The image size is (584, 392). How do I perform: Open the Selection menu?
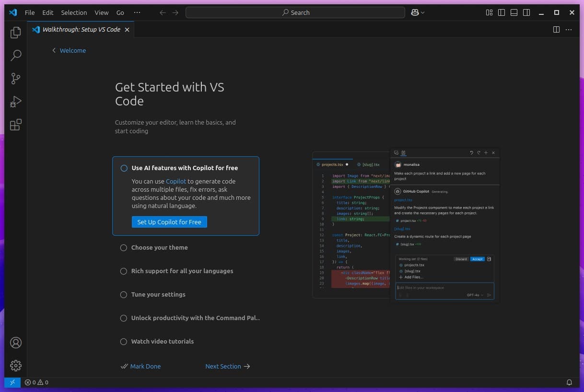click(74, 13)
